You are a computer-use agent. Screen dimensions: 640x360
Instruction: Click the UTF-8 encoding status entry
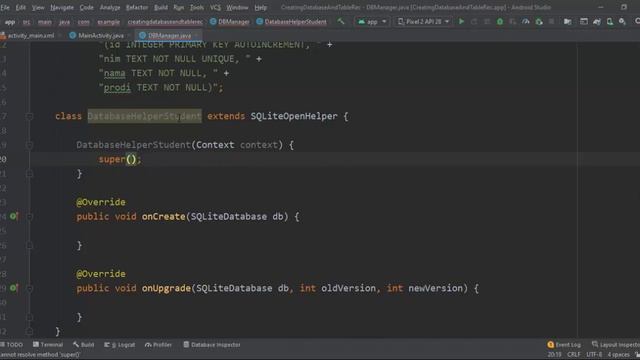(594, 355)
